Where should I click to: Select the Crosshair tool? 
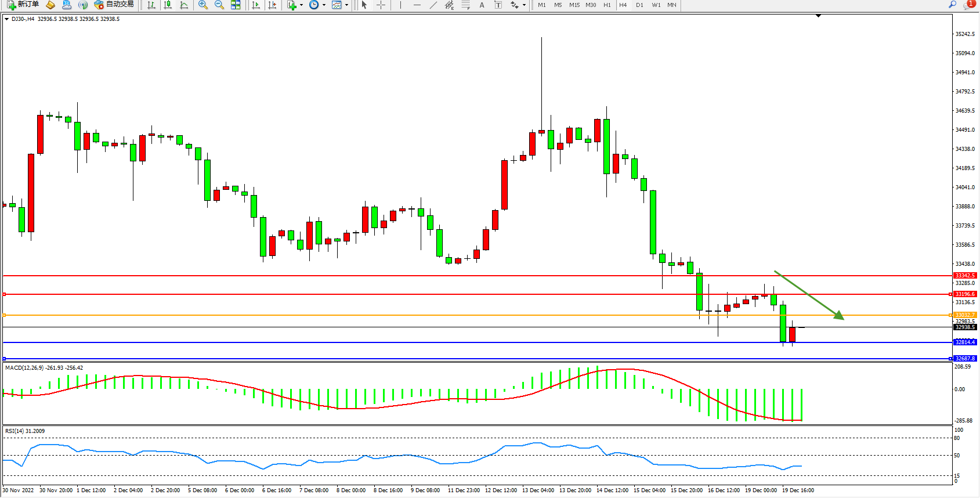(381, 5)
